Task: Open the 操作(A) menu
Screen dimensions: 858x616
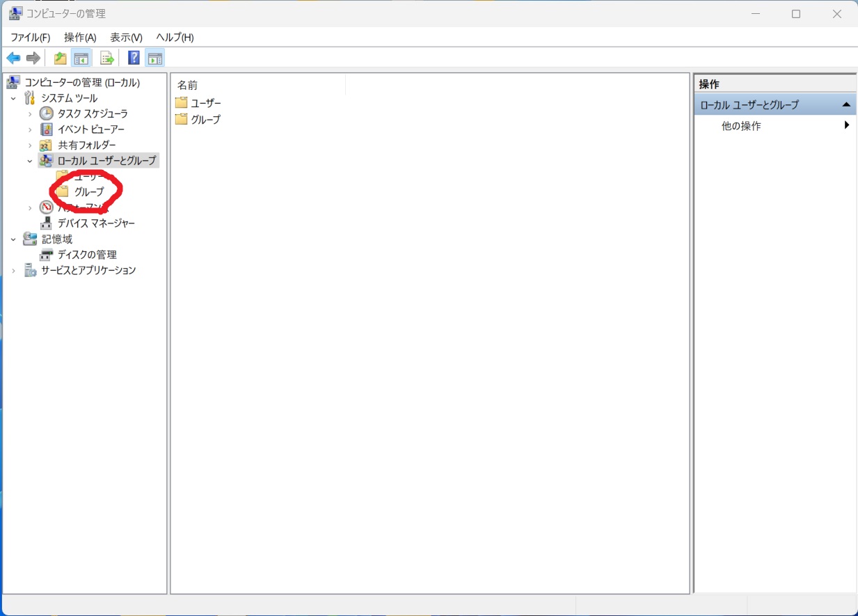Action: (x=80, y=38)
